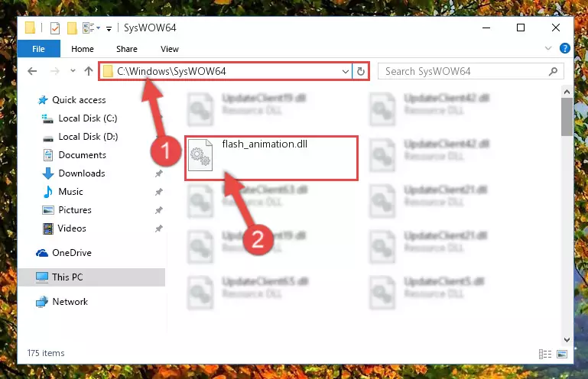Click the pin icon next to Downloads
This screenshot has height=379, width=588.
click(158, 173)
